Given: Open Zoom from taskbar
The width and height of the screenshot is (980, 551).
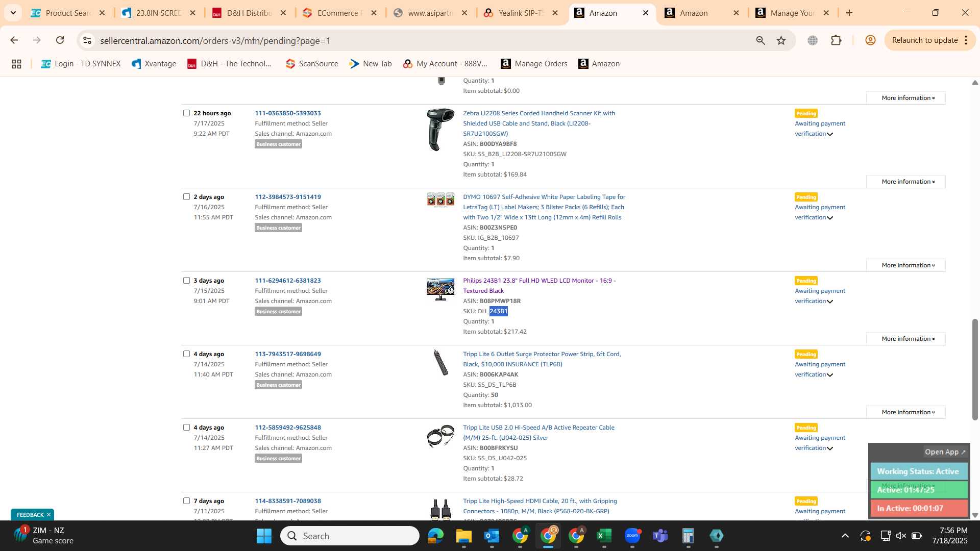Looking at the screenshot, I should pos(632,536).
